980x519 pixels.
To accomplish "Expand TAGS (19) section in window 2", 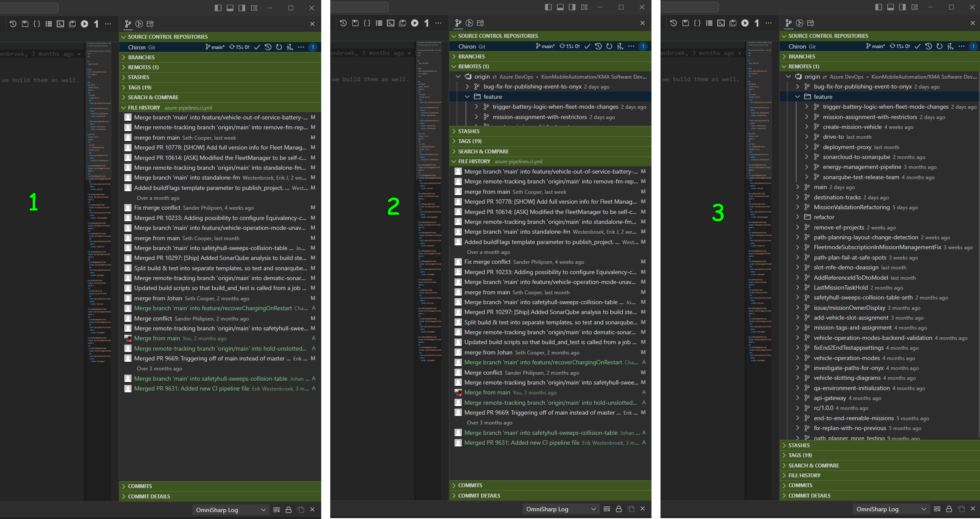I will [470, 141].
